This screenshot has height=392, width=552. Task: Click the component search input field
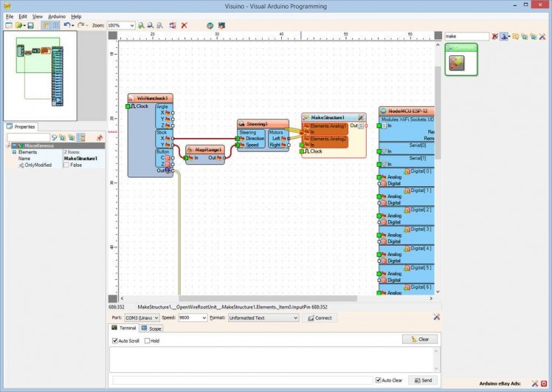tap(466, 35)
